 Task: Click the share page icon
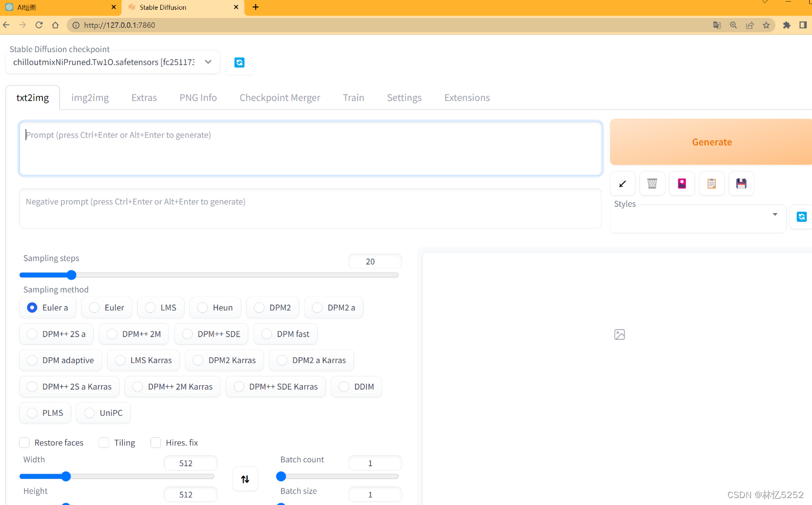(750, 25)
